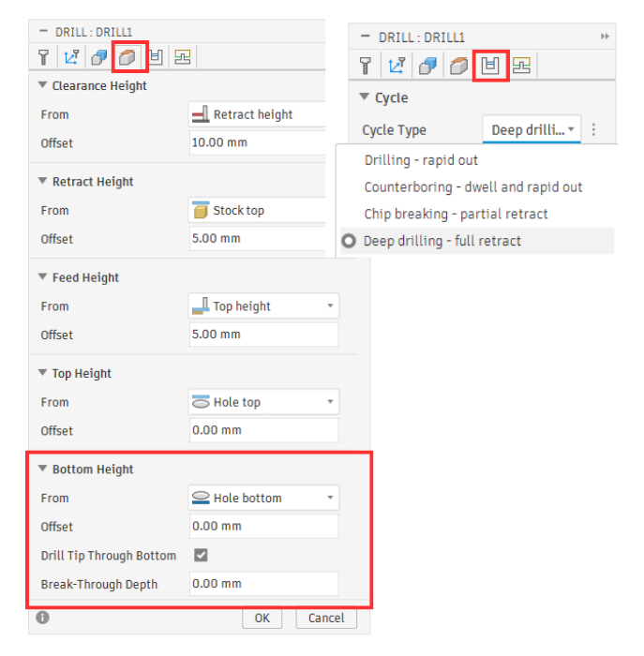Open the Feed Height From dropdown (Top height)

pos(263,306)
